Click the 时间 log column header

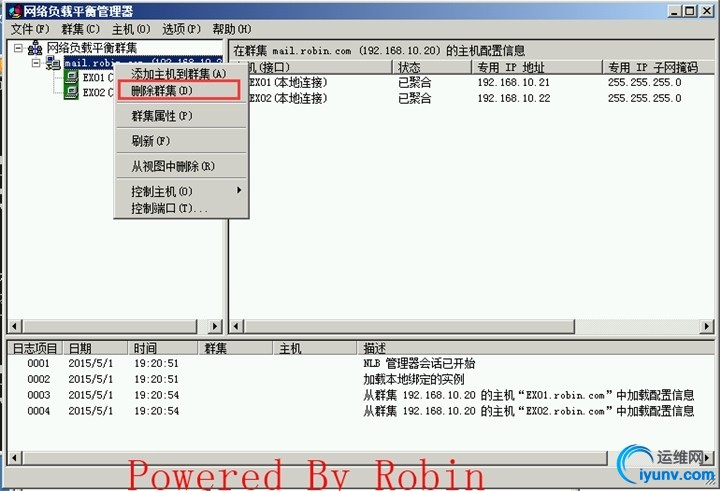point(163,348)
